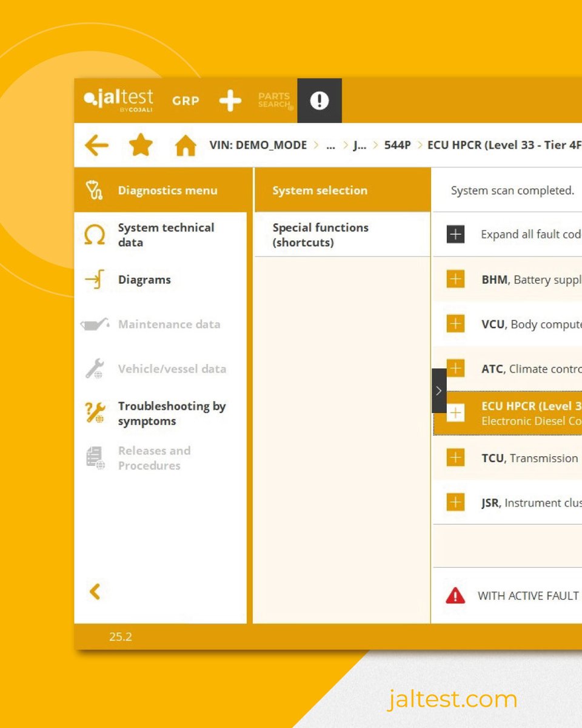Click the Diagrams connector icon
This screenshot has width=582, height=728.
[x=95, y=280]
